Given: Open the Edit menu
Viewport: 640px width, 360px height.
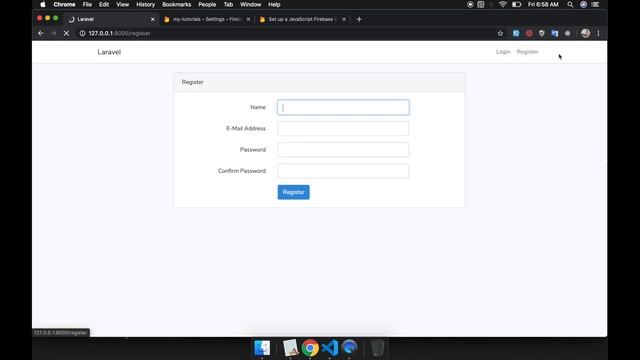Looking at the screenshot, I should (104, 4).
